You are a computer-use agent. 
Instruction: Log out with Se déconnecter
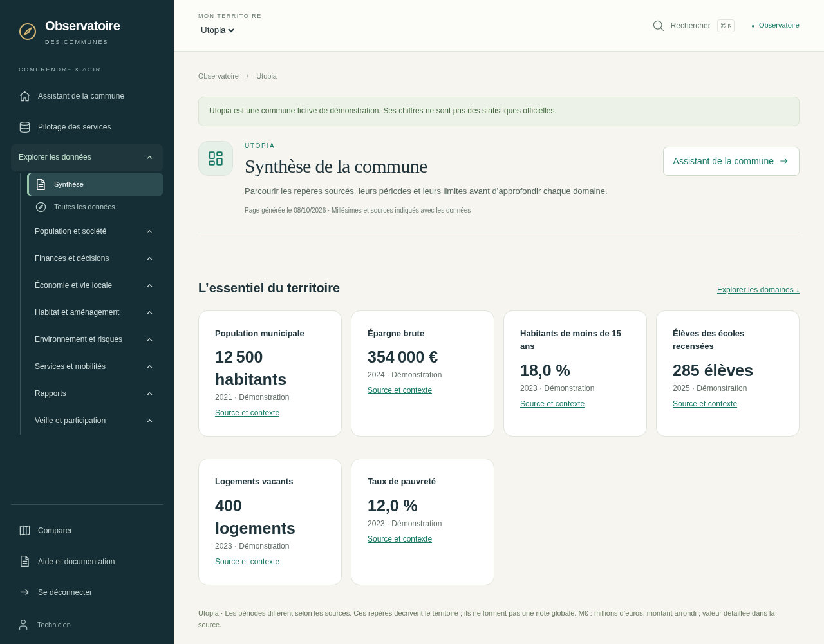click(87, 592)
